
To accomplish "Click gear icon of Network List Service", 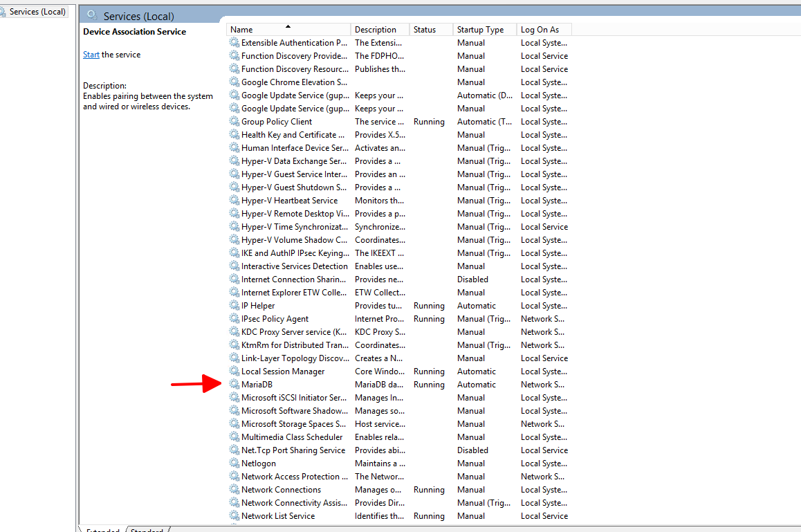I will (234, 515).
